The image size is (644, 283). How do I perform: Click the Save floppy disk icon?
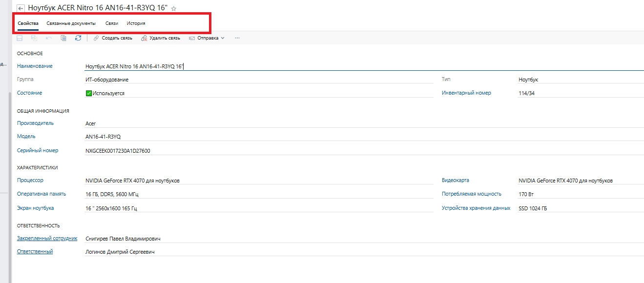20,38
